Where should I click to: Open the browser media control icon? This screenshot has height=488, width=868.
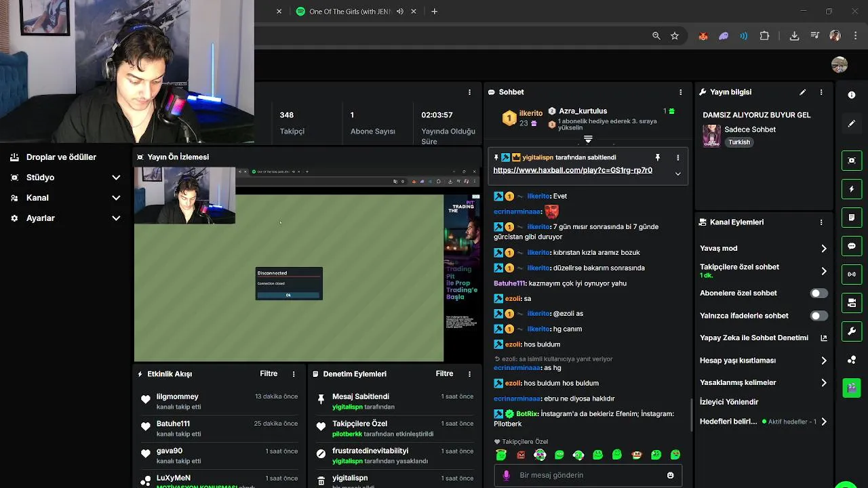click(x=814, y=36)
